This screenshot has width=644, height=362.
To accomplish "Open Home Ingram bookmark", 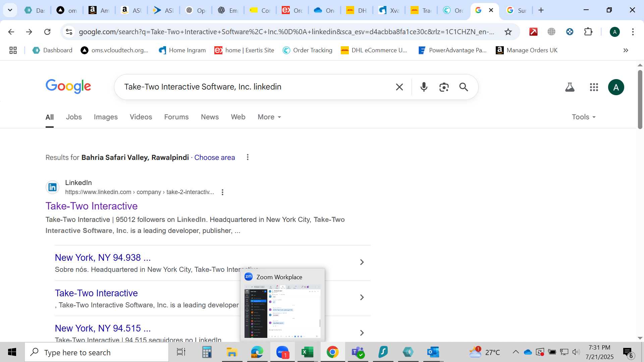I will tap(182, 50).
